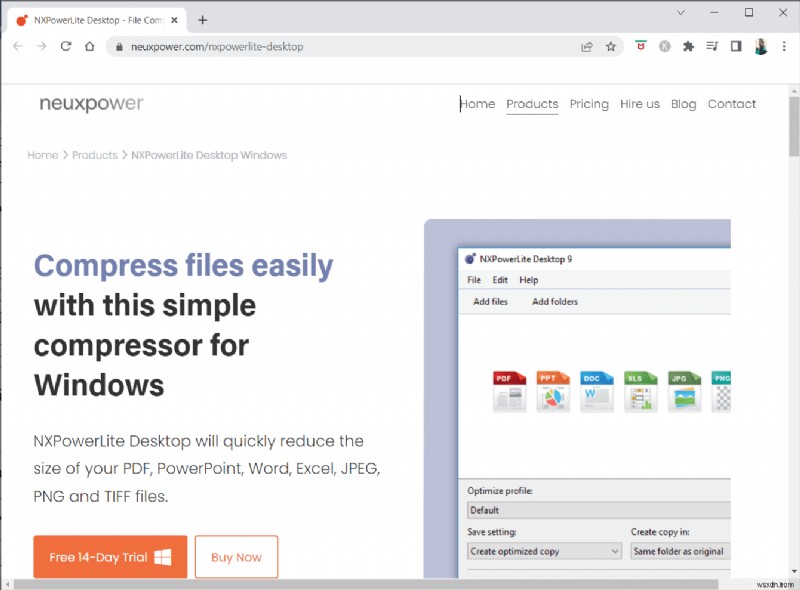Expand the Create optimized copy dropdown

(544, 551)
